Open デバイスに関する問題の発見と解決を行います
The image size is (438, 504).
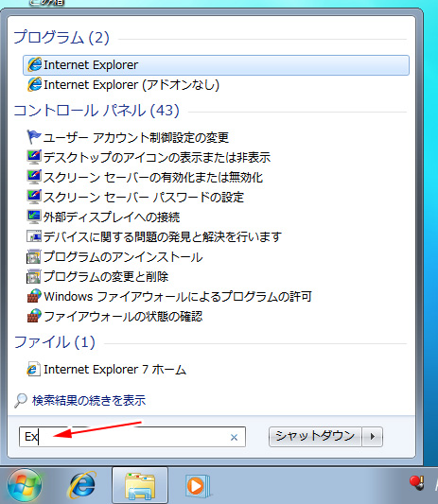(x=154, y=237)
